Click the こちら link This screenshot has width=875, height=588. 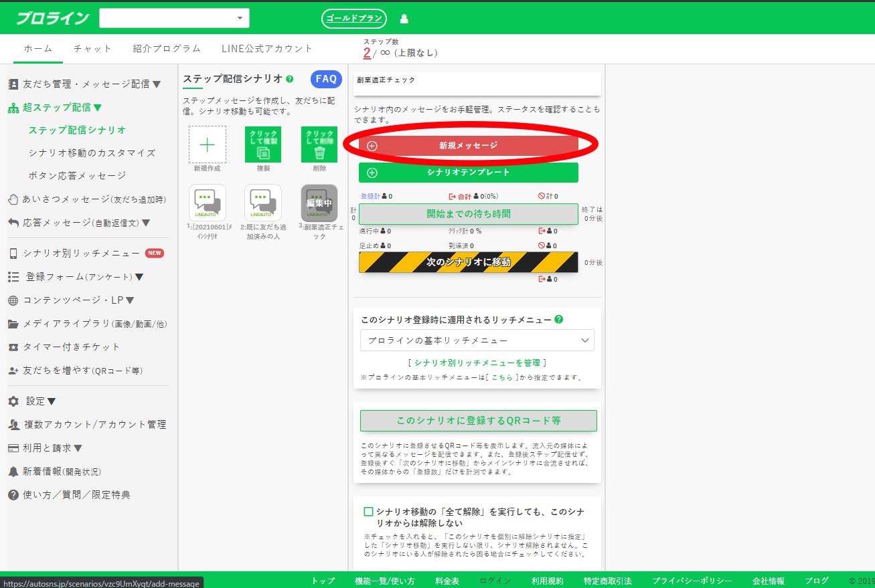[501, 377]
